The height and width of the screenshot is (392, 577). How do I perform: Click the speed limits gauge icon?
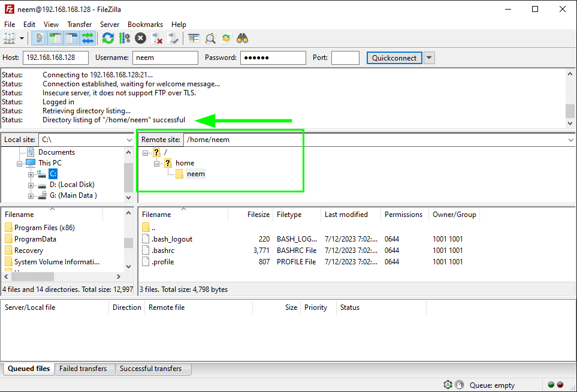tap(459, 385)
